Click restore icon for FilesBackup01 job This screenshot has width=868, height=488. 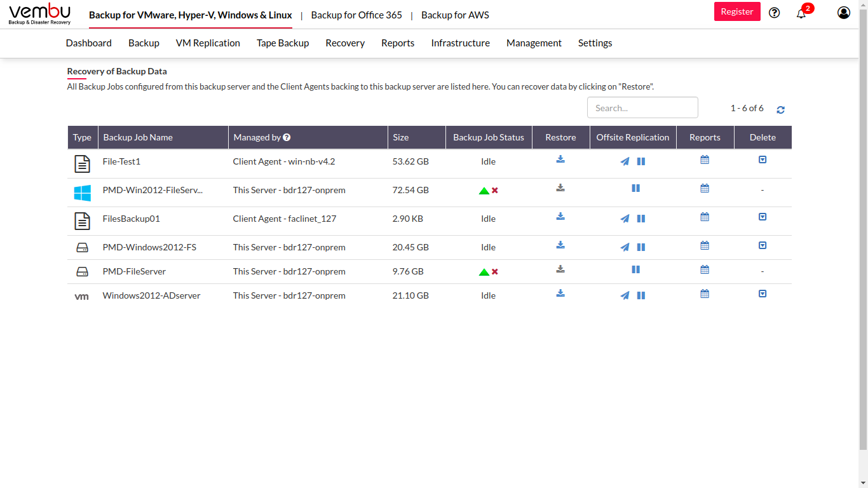(x=560, y=217)
